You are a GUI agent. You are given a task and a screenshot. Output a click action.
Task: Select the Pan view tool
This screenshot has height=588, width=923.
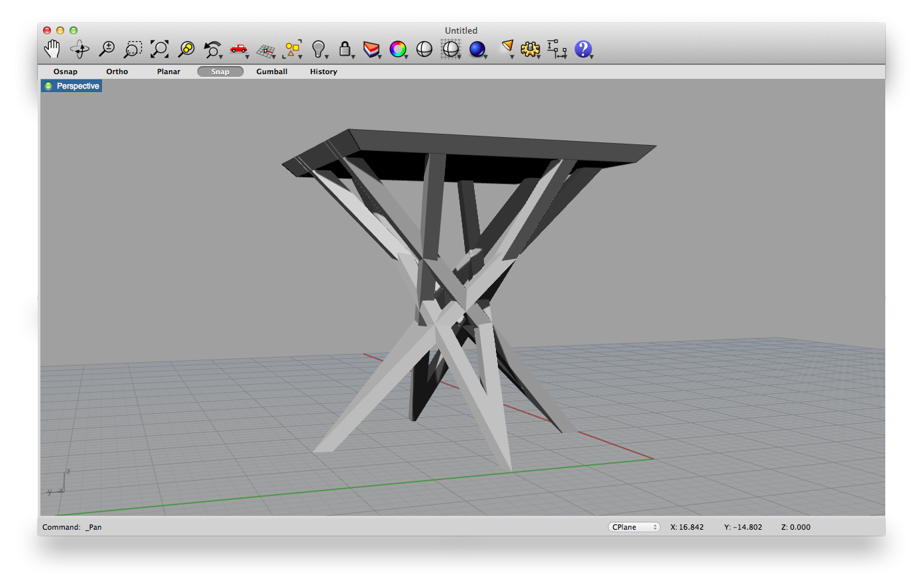[x=52, y=48]
